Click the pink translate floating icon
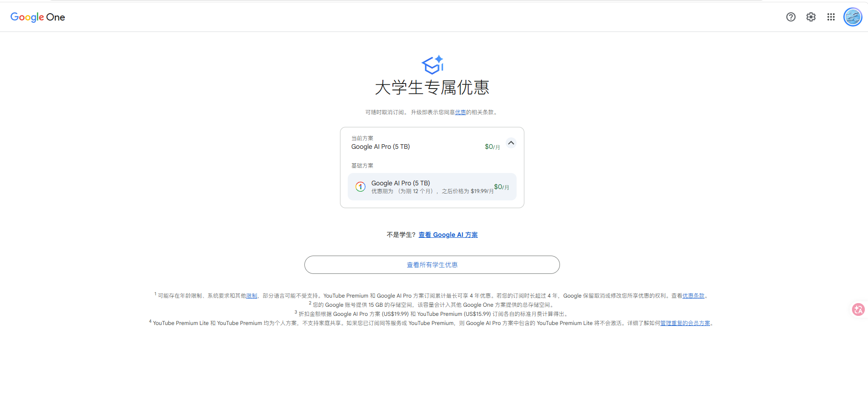 click(x=858, y=309)
